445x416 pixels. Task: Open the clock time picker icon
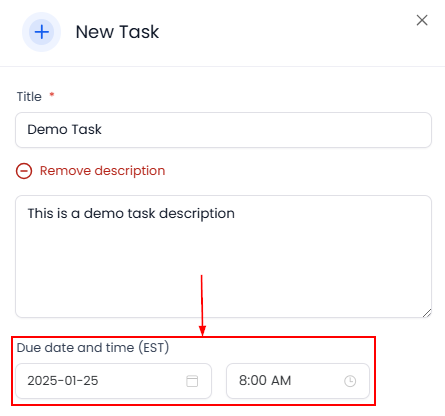coord(350,381)
